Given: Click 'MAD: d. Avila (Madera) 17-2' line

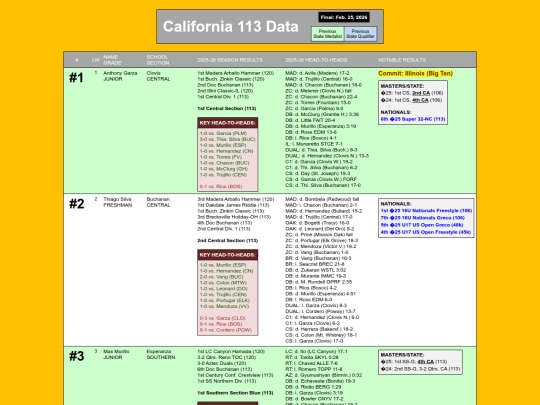Looking at the screenshot, I should click(x=317, y=73).
